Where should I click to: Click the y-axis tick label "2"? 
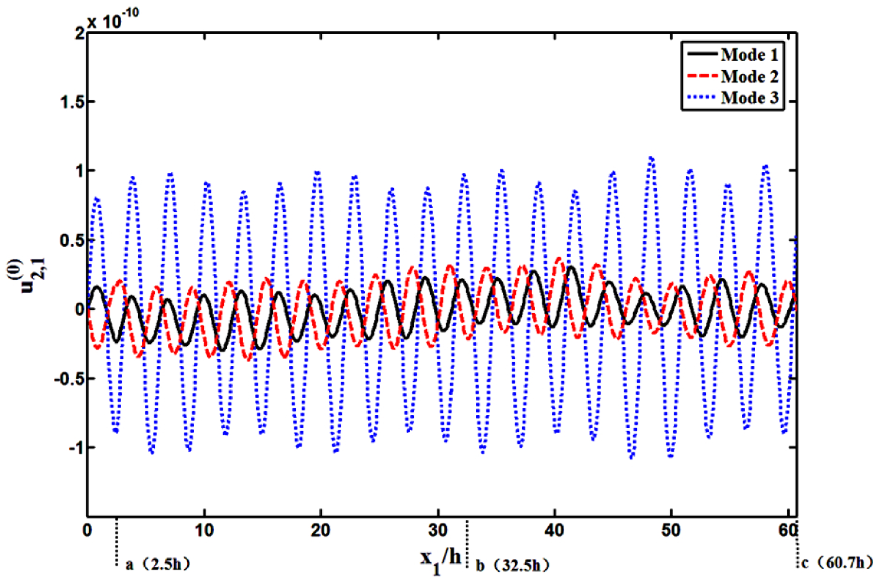click(79, 34)
